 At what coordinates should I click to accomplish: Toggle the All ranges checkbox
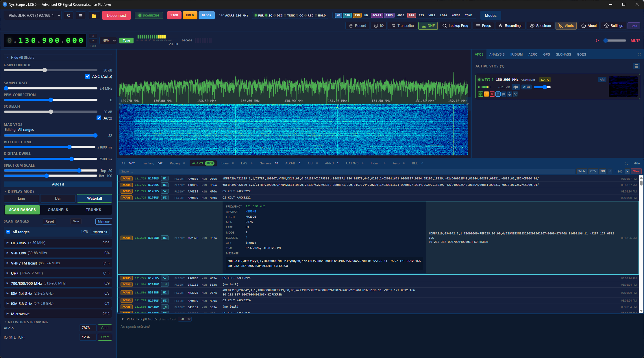tap(8, 232)
